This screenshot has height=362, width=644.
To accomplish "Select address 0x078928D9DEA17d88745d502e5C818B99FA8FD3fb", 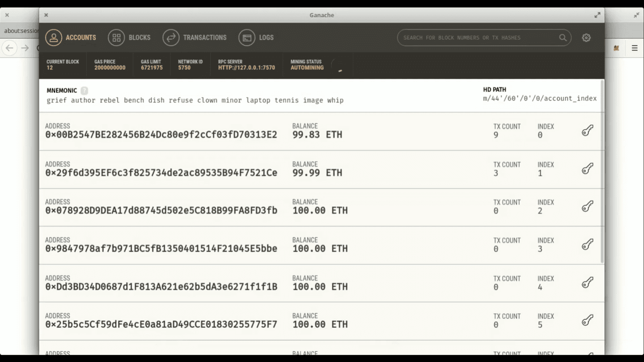I will 161,210.
